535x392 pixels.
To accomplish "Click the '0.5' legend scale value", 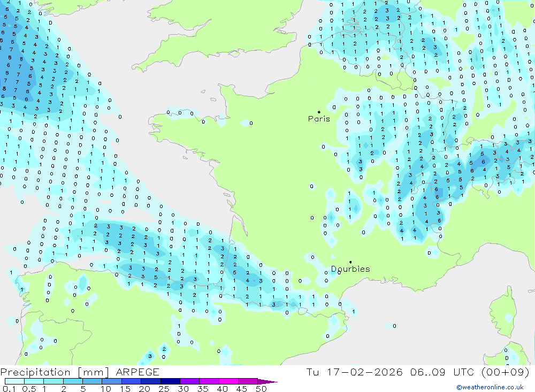I will click(x=29, y=389).
